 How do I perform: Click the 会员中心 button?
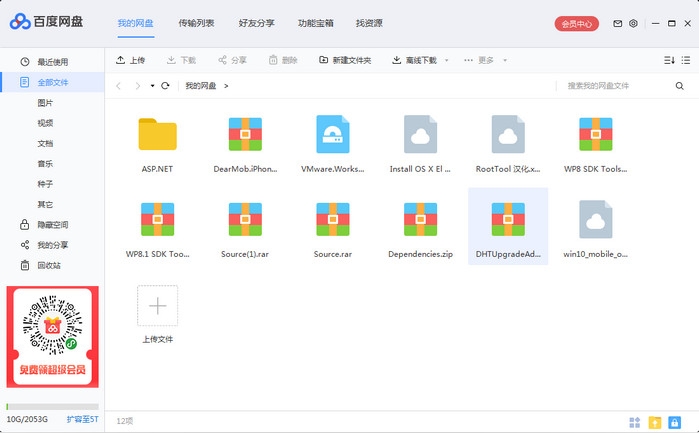(x=577, y=23)
